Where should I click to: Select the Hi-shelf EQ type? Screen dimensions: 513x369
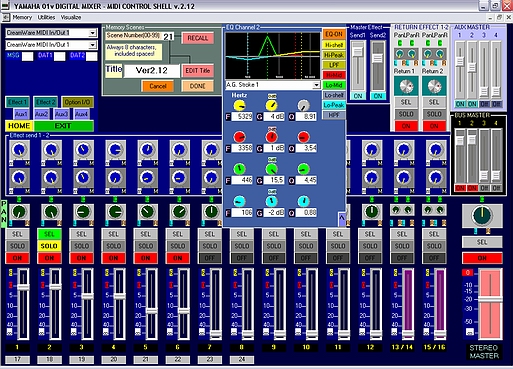334,45
